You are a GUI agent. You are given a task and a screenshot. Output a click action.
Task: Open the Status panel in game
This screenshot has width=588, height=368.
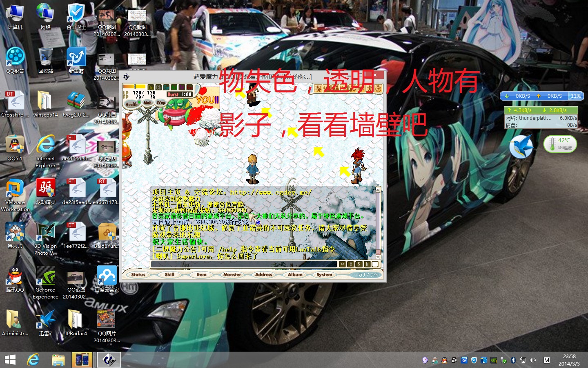tap(138, 275)
